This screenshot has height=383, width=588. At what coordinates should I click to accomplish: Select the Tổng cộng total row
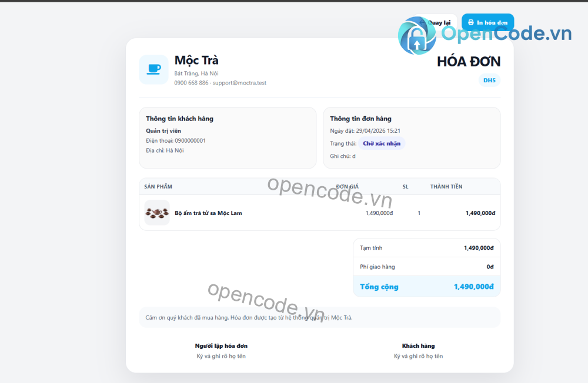pyautogui.click(x=426, y=287)
